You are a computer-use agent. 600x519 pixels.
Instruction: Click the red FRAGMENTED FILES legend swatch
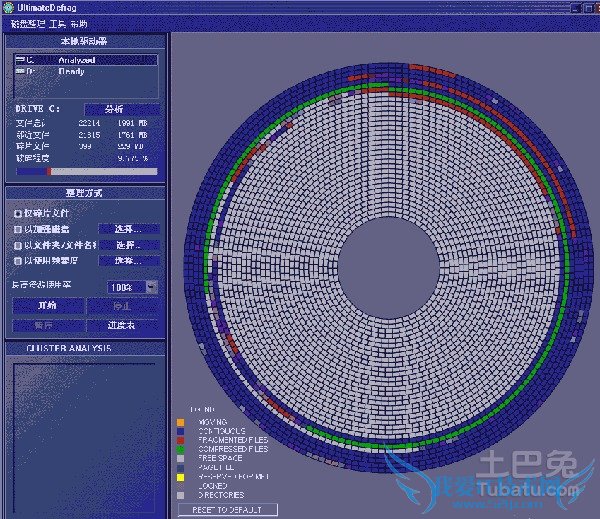pos(181,441)
